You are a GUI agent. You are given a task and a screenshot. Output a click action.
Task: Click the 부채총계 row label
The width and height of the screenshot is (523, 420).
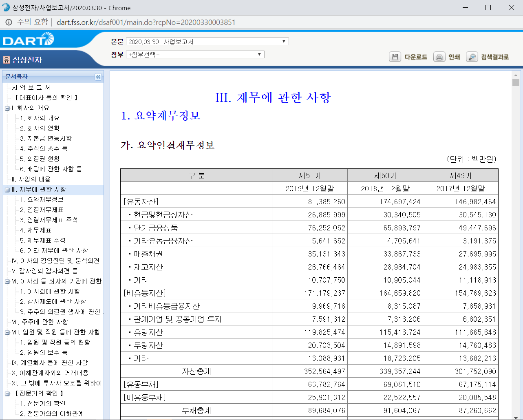[x=196, y=411]
